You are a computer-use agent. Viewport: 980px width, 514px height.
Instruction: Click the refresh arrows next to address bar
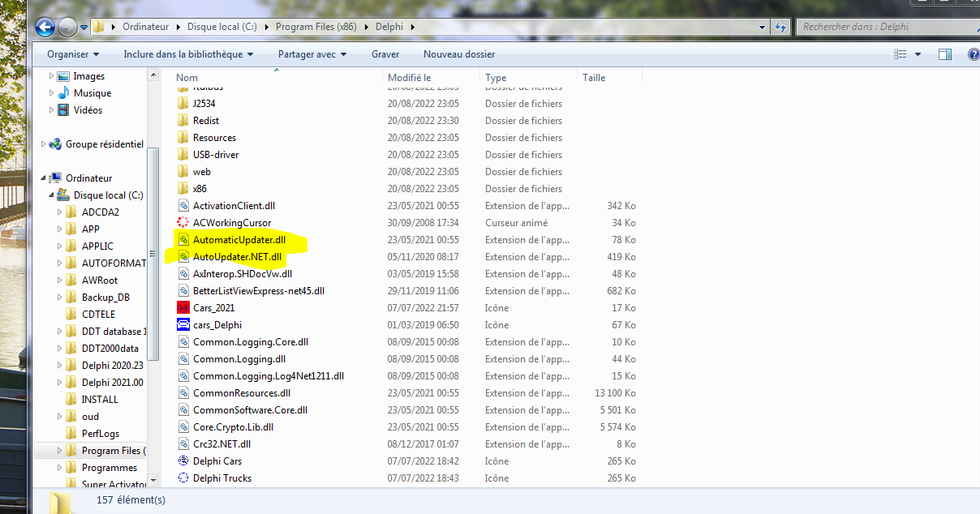[780, 27]
